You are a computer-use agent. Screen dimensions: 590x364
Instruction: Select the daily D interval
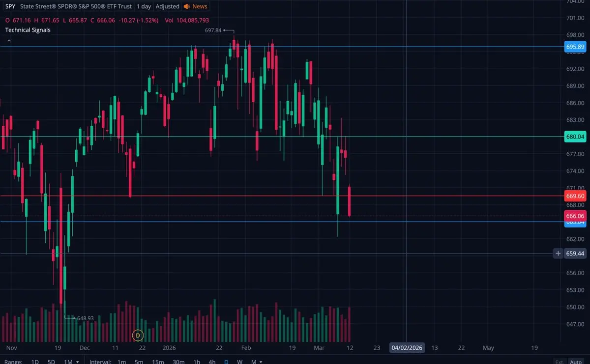click(x=226, y=362)
